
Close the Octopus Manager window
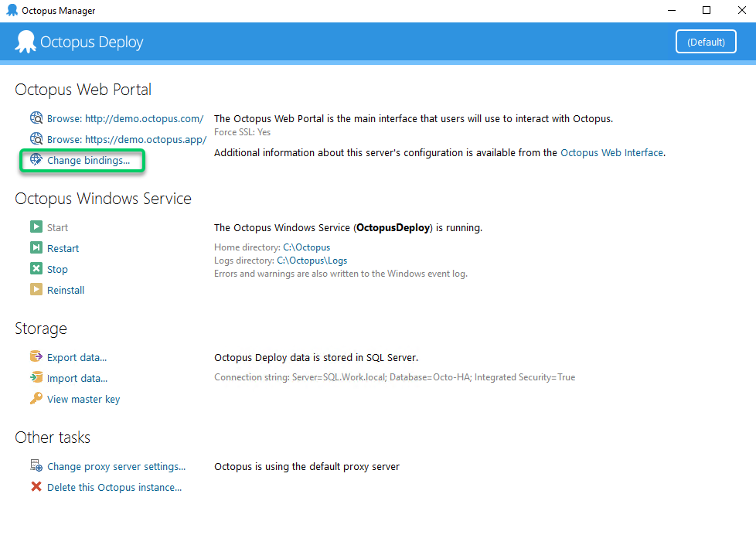(741, 11)
